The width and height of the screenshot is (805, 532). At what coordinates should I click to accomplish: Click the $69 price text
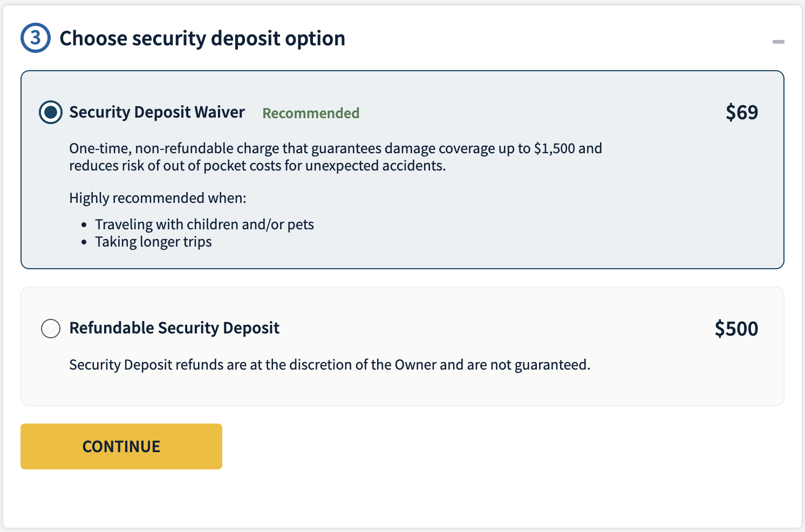point(742,112)
